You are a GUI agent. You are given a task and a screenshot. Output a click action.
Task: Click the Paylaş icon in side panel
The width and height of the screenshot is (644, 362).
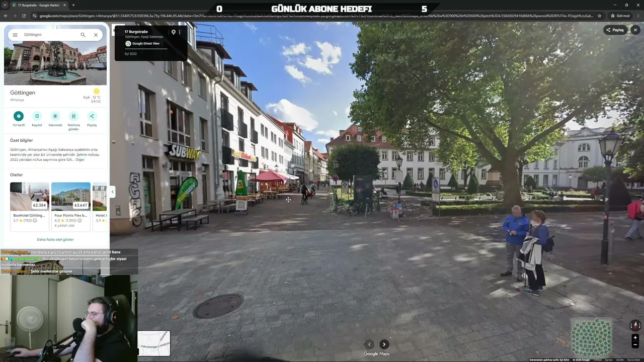pos(92,116)
